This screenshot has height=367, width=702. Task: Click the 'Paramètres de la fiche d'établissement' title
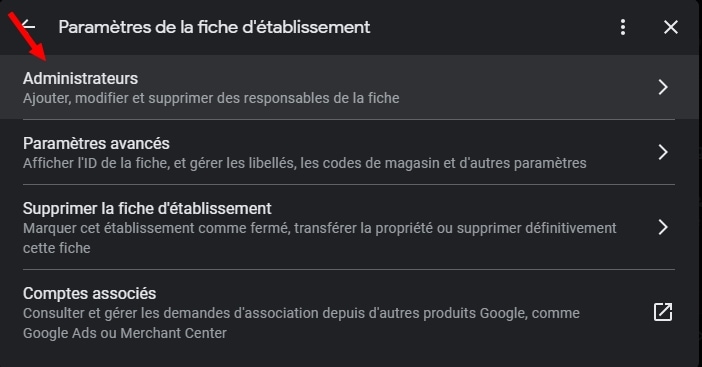[214, 27]
